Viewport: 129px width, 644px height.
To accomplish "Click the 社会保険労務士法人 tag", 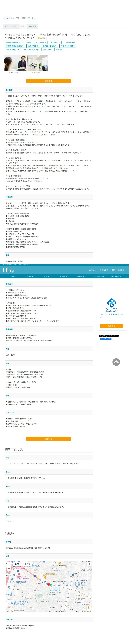I will [x=14, y=43].
